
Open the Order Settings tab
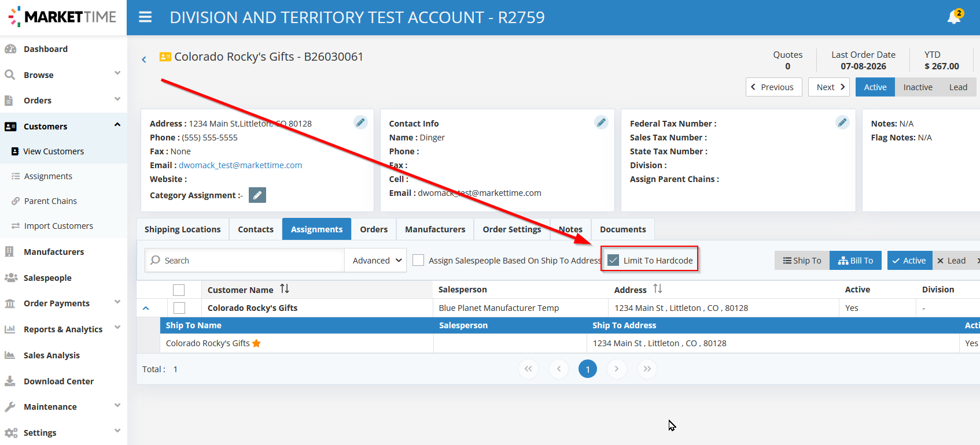click(512, 229)
